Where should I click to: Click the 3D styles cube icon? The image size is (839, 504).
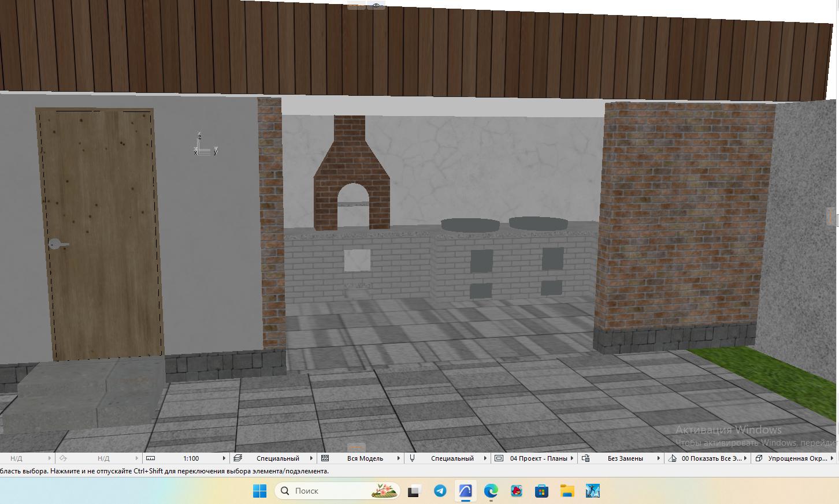(x=758, y=458)
